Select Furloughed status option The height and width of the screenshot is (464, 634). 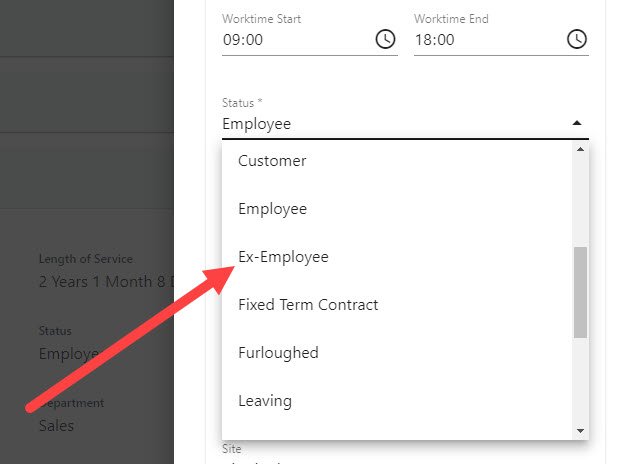click(278, 353)
